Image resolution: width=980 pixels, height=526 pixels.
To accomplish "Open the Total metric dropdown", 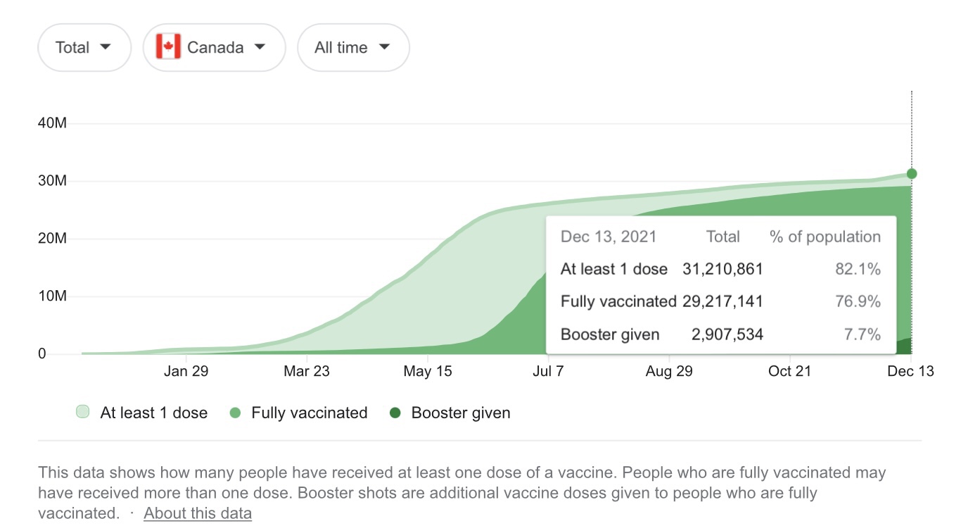I will click(84, 48).
